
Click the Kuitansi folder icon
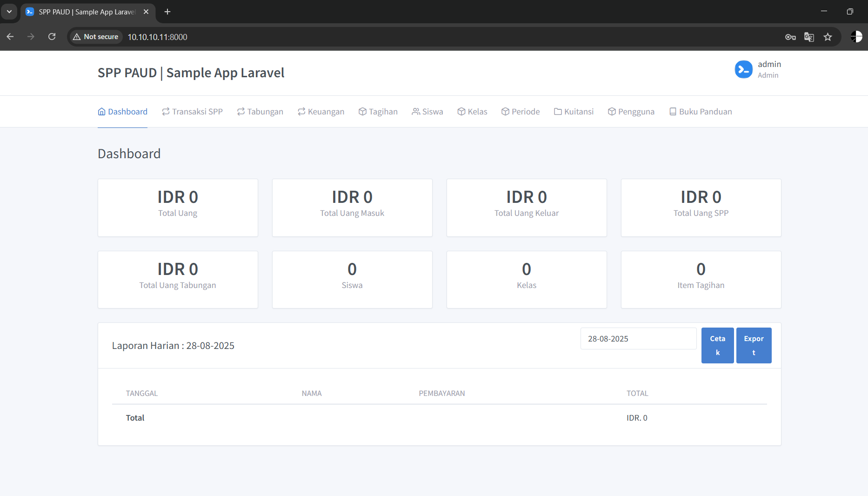tap(558, 111)
